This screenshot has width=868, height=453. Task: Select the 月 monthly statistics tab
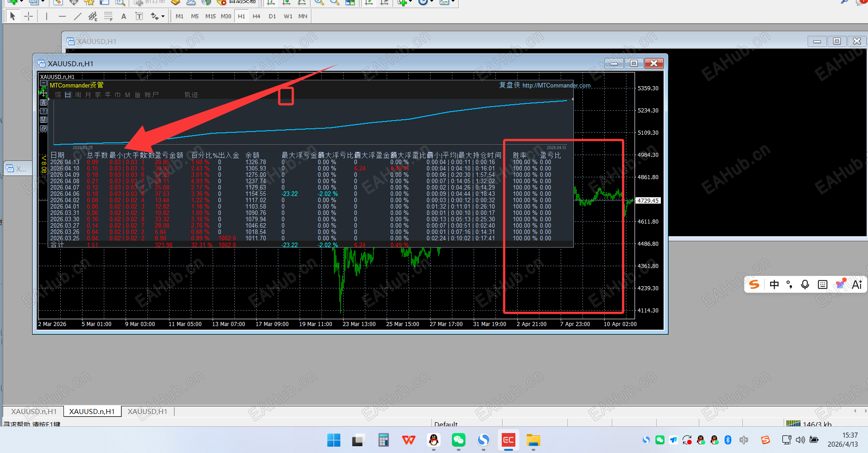(88, 95)
